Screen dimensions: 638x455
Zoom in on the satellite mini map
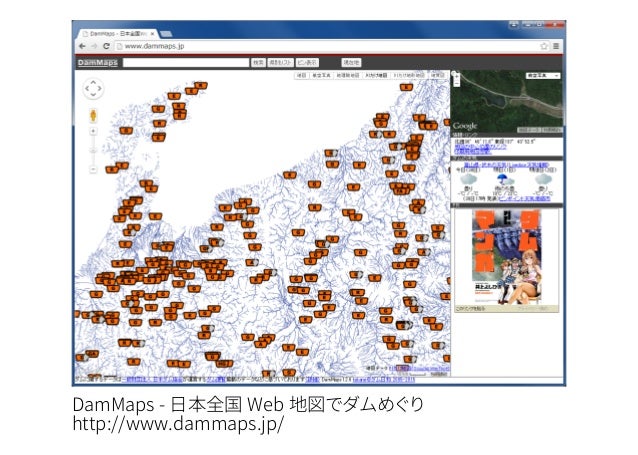click(457, 76)
